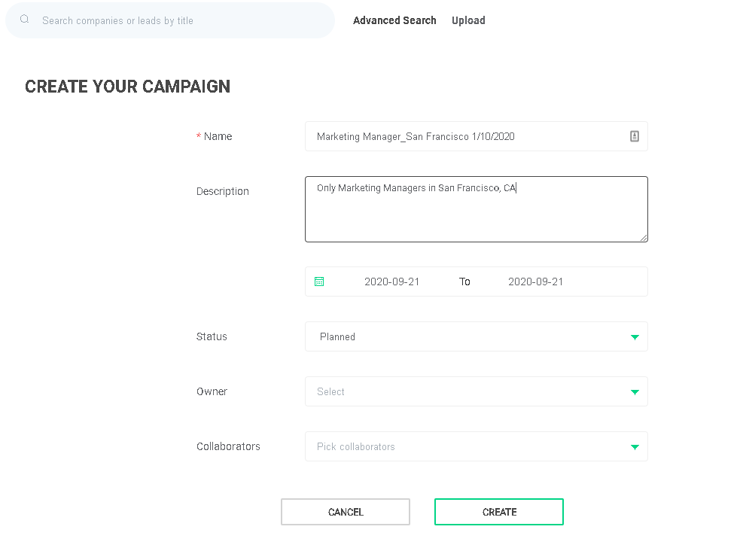Viewport: 740px width, 560px height.
Task: Select the end date after "To"
Action: (535, 282)
